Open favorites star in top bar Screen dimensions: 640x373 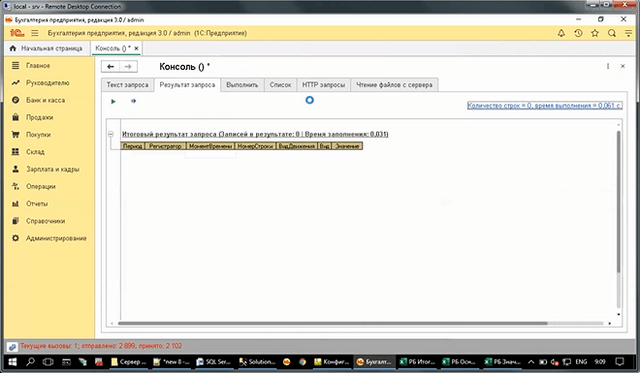(595, 33)
